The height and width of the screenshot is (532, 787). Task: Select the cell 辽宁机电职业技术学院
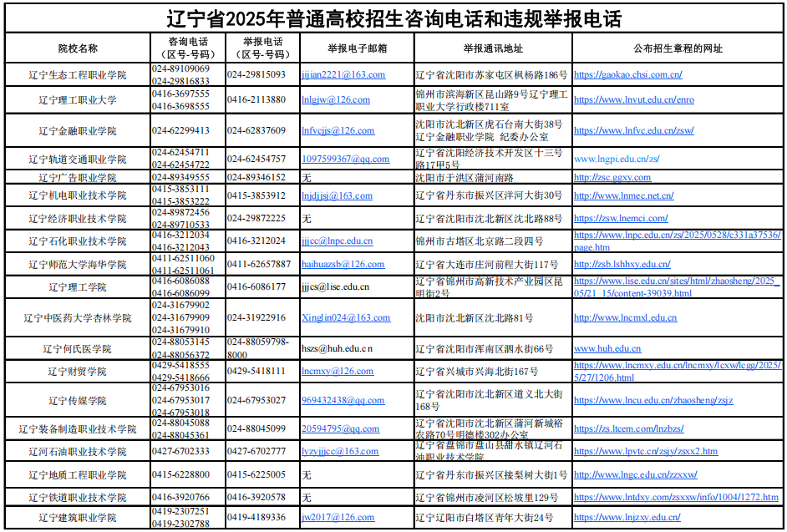[78, 195]
